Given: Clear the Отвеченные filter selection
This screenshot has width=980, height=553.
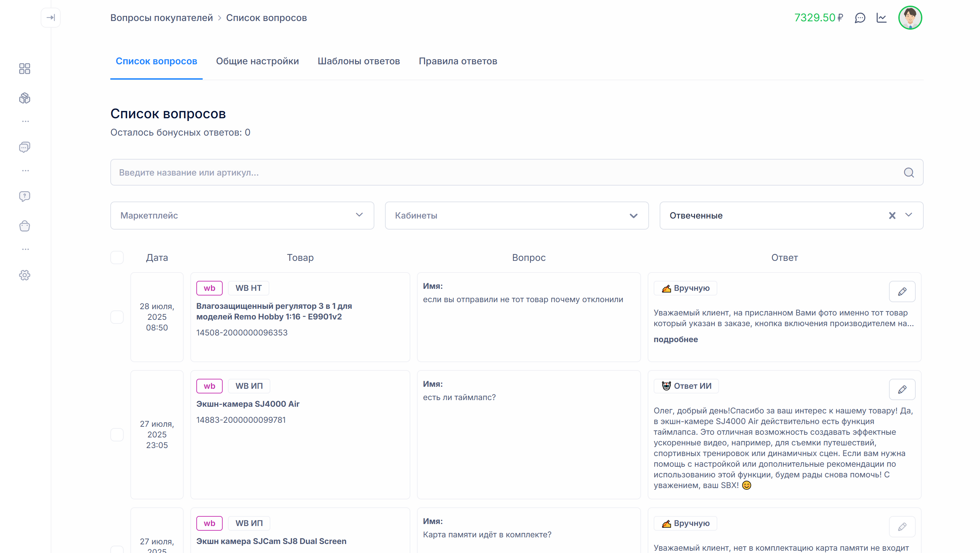Looking at the screenshot, I should [x=892, y=216].
